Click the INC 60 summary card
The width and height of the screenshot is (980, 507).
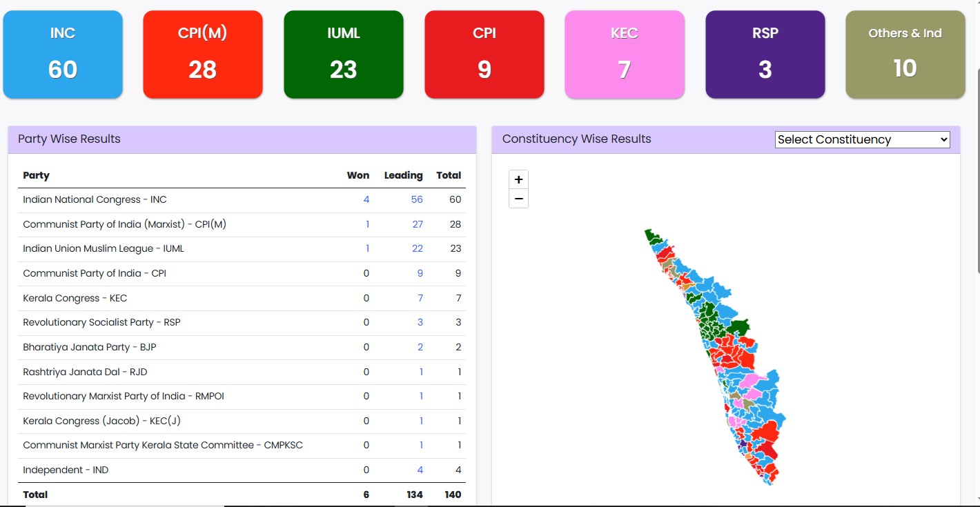(63, 54)
